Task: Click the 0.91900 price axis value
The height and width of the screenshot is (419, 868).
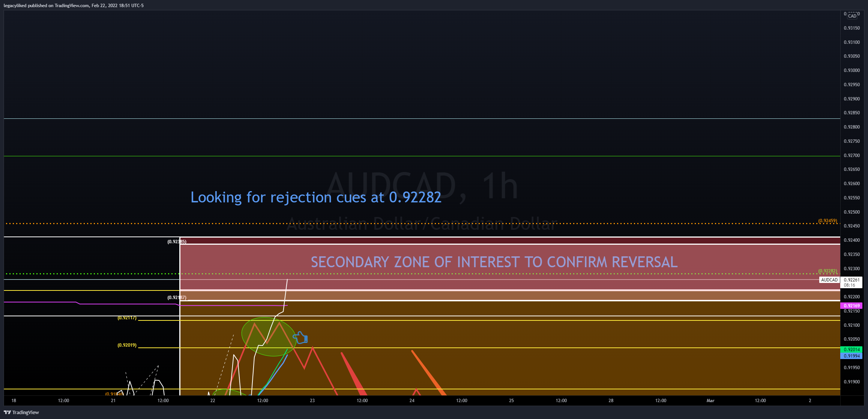Action: [x=851, y=382]
